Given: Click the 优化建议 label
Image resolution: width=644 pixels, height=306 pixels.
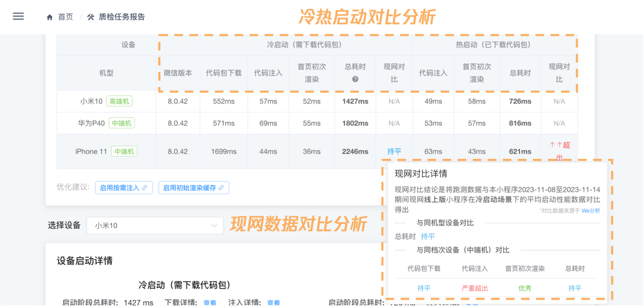Looking at the screenshot, I should (73, 188).
